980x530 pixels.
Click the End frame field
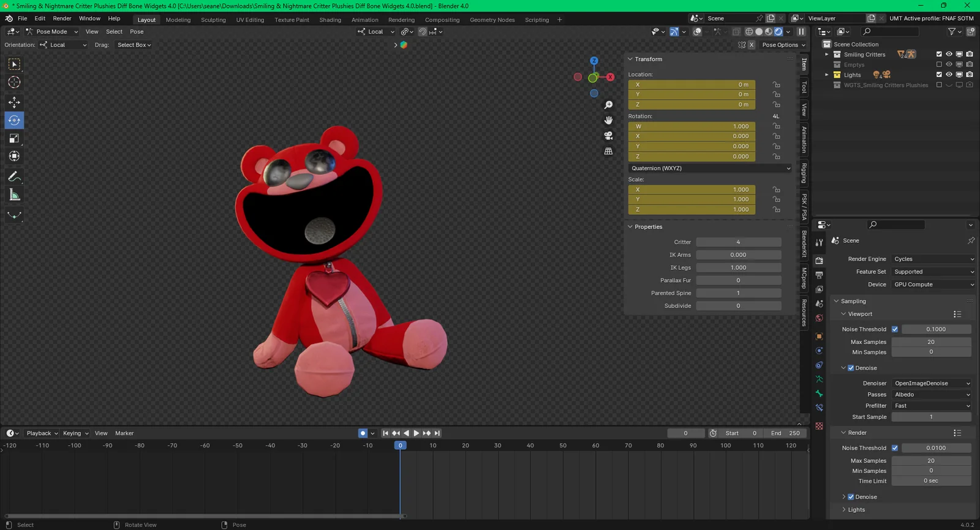785,433
